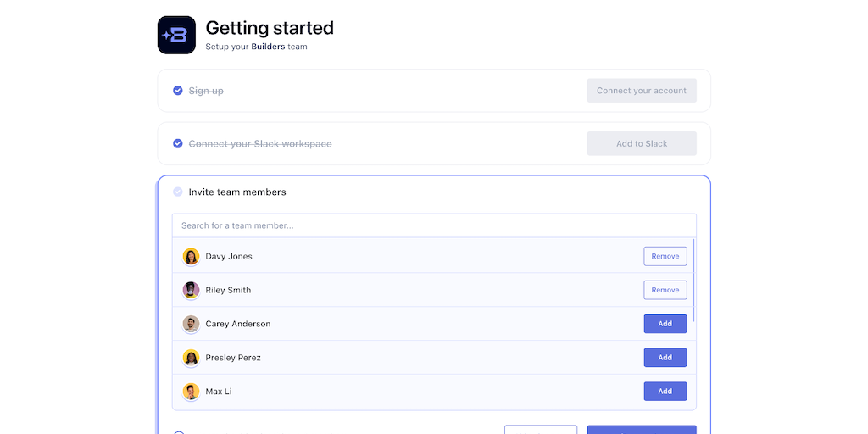Remove Davy Jones from the team
868x434 pixels.
(x=665, y=256)
